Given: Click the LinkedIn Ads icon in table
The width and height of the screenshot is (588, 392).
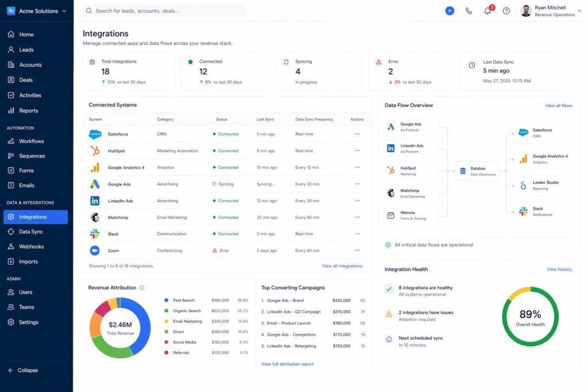Looking at the screenshot, I should coord(95,200).
